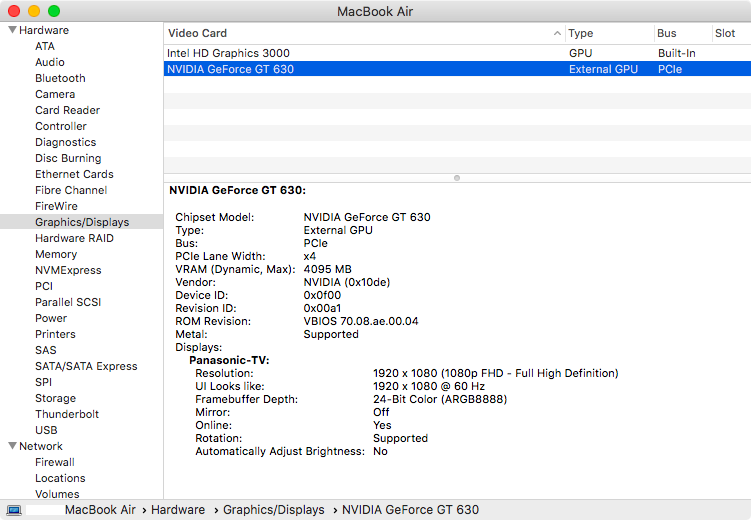
Task: Select Thunderbolt in the sidebar
Action: point(67,414)
